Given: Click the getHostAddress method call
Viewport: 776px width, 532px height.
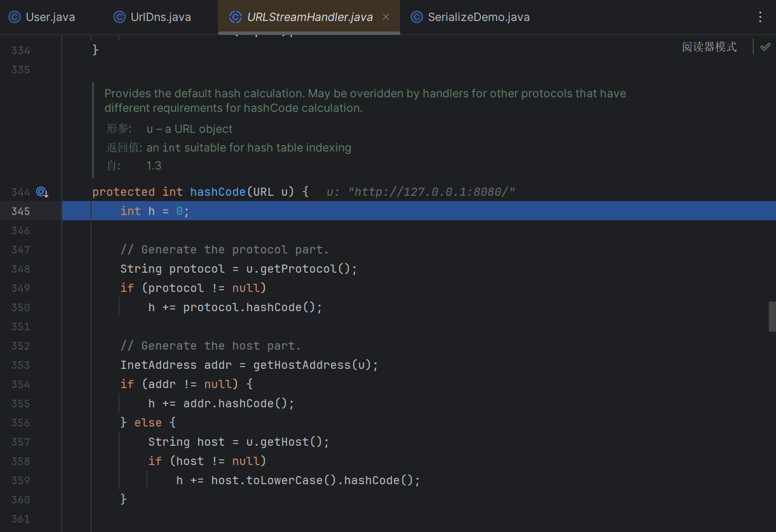Looking at the screenshot, I should (302, 365).
